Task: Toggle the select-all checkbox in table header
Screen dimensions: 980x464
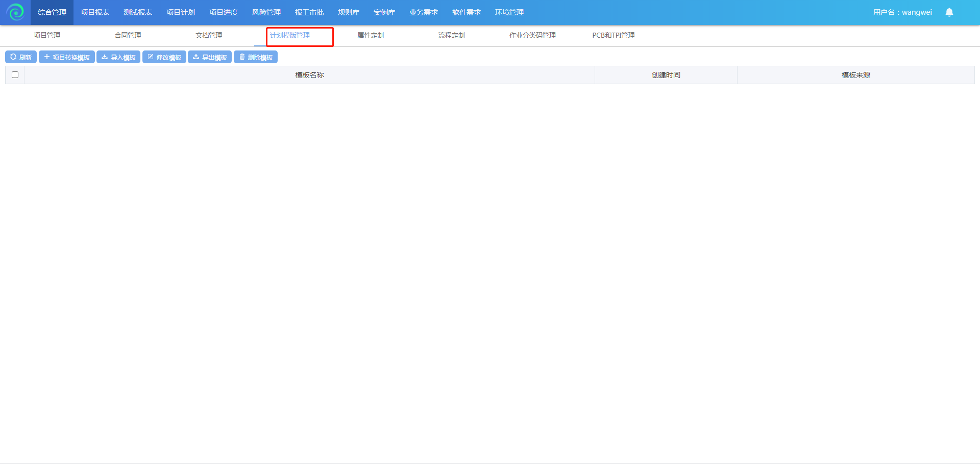Action: click(x=15, y=75)
